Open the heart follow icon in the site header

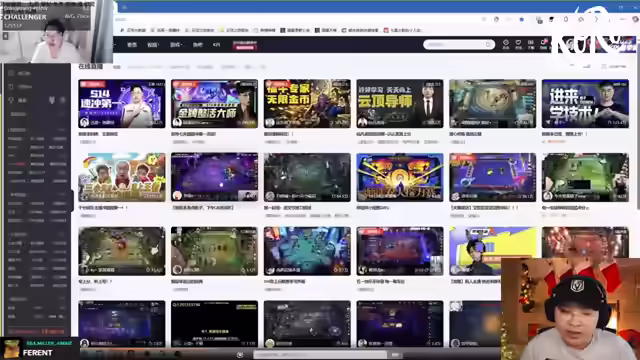pyautogui.click(x=518, y=42)
